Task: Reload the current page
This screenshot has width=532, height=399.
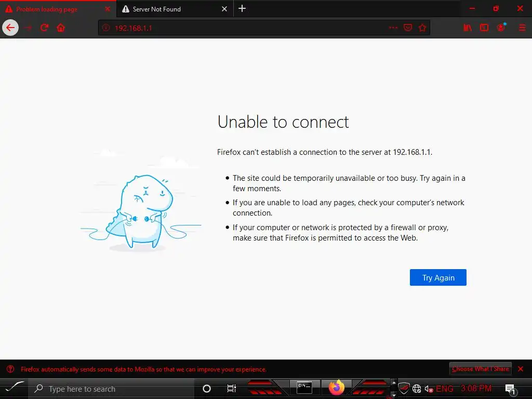Action: coord(45,28)
